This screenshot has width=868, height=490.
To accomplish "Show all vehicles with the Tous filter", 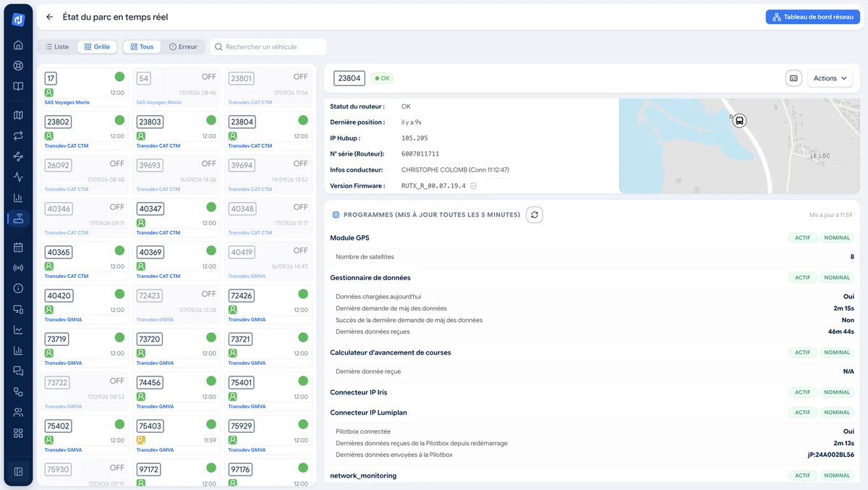I will click(x=142, y=47).
